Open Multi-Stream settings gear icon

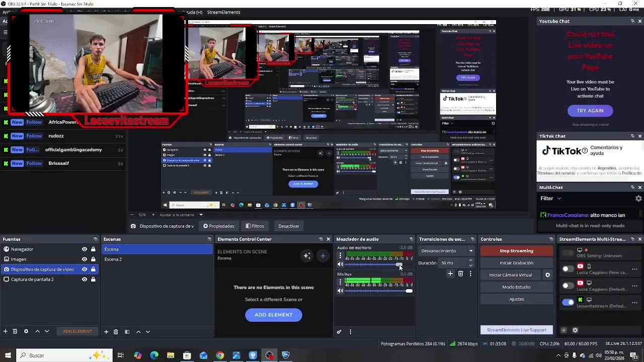pyautogui.click(x=575, y=330)
